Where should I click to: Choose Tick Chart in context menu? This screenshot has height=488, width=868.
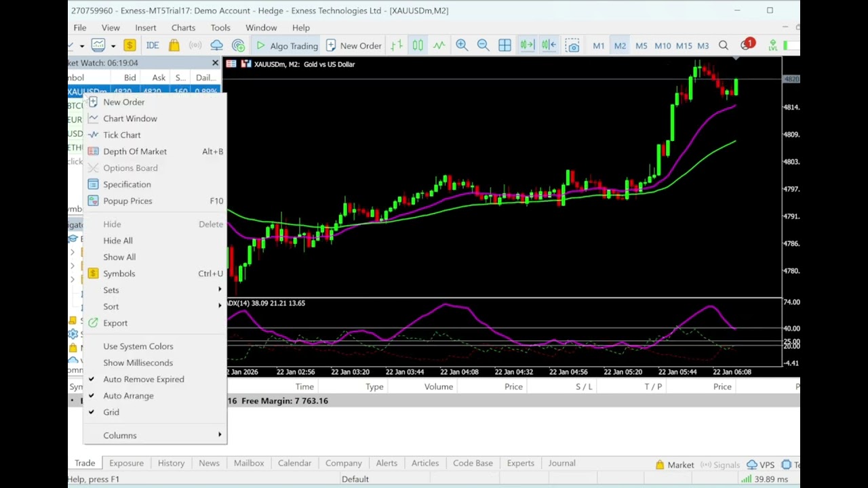[x=155, y=135]
